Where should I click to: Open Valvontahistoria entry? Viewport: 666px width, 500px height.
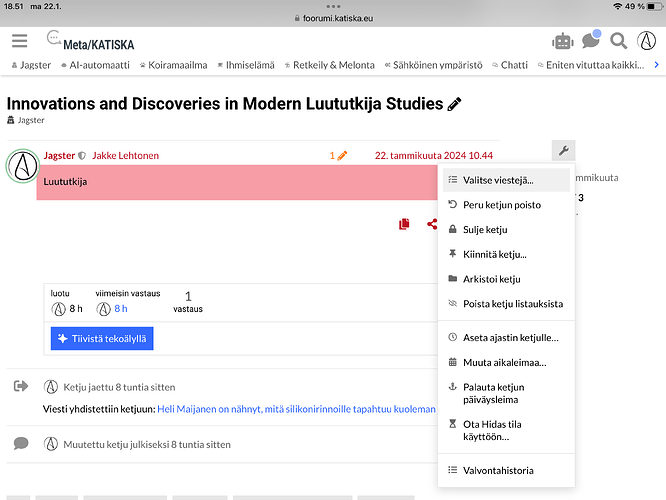[506, 470]
